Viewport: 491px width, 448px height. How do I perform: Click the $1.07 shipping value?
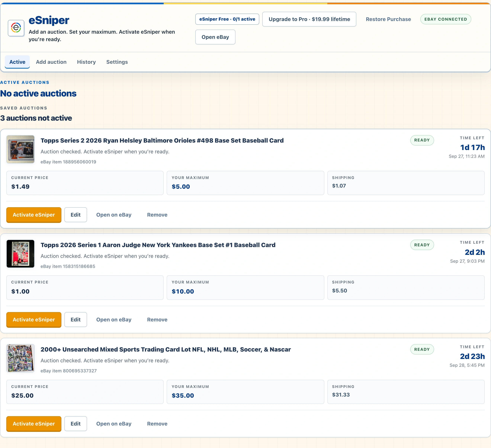coord(339,186)
